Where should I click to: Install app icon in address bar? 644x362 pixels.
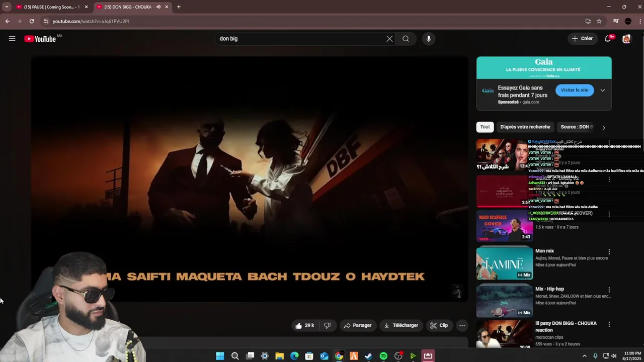588,21
